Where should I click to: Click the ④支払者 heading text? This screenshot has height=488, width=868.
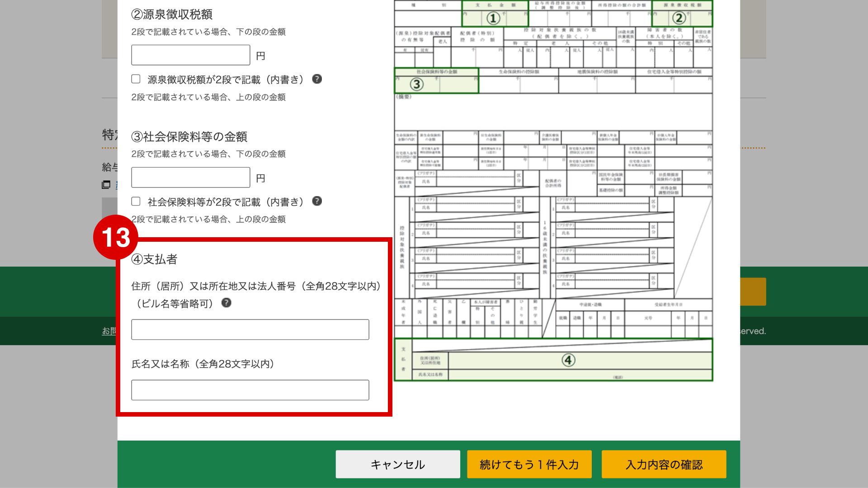154,259
